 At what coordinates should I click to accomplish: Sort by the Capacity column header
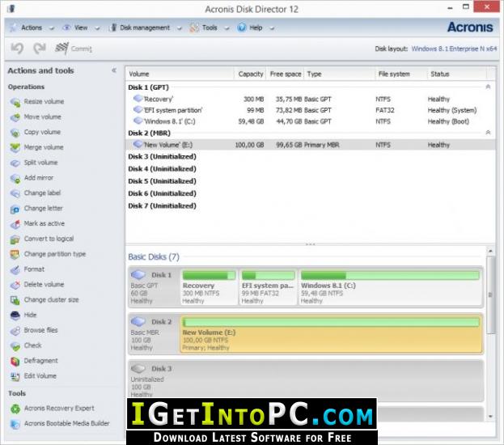pyautogui.click(x=251, y=74)
